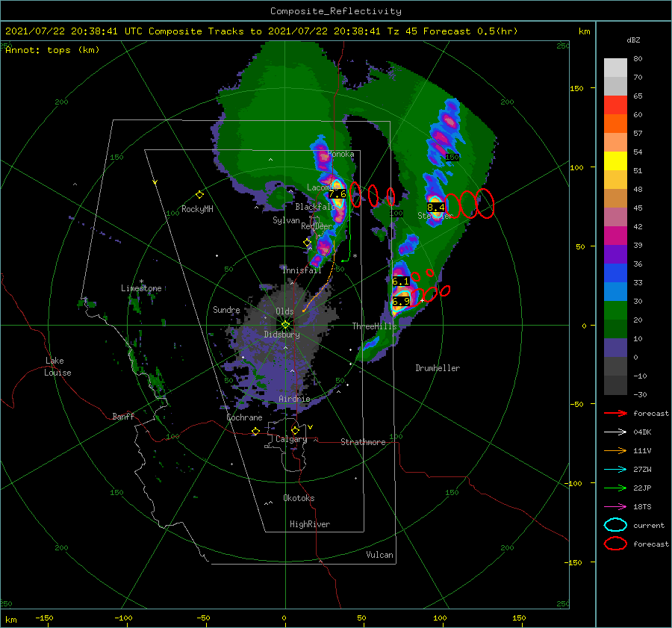Click the 'Annot: tops (km)' annotation text
672x628 pixels.
(x=52, y=50)
